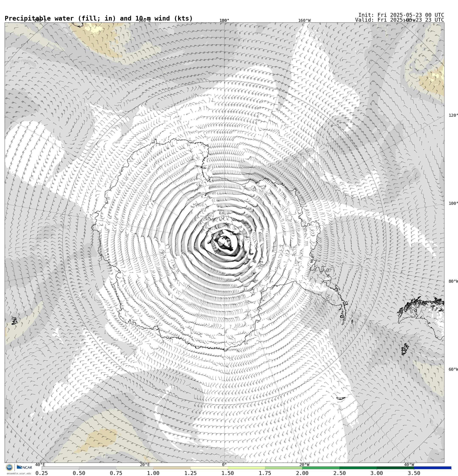Click the 80°W longitude label on right edge

[453, 281]
